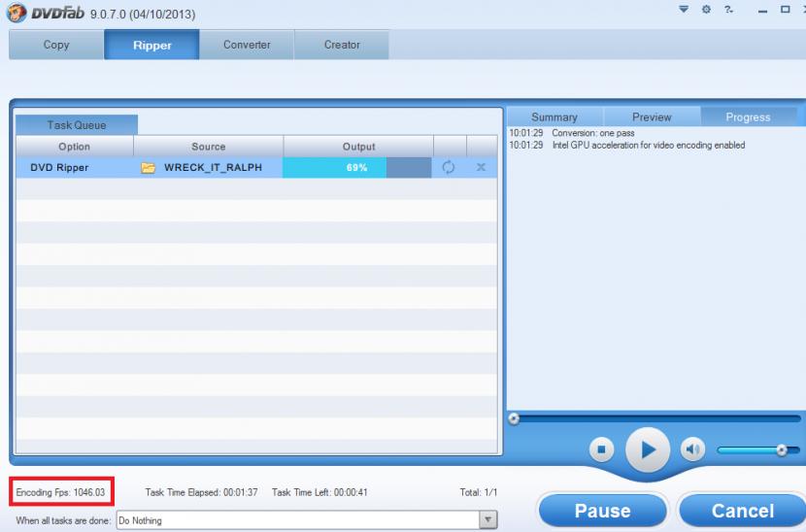Click the WRECK_IT_RALPH source name

coord(213,168)
